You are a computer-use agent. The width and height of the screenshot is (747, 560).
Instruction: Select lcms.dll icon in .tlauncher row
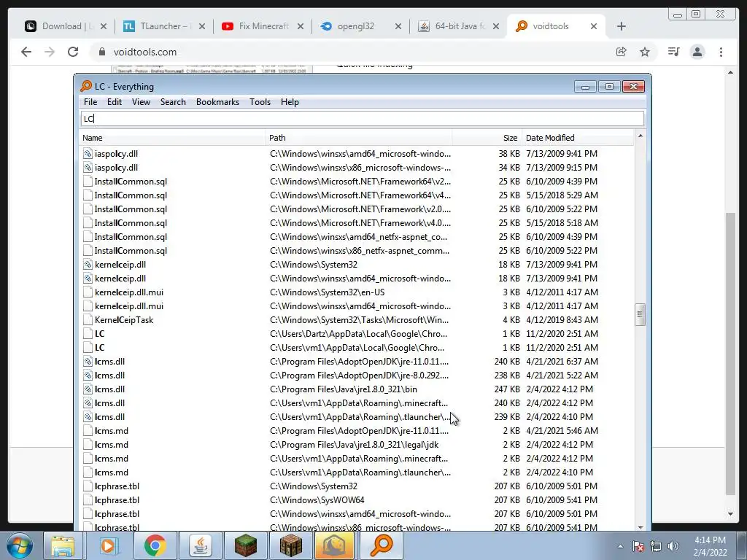point(88,416)
